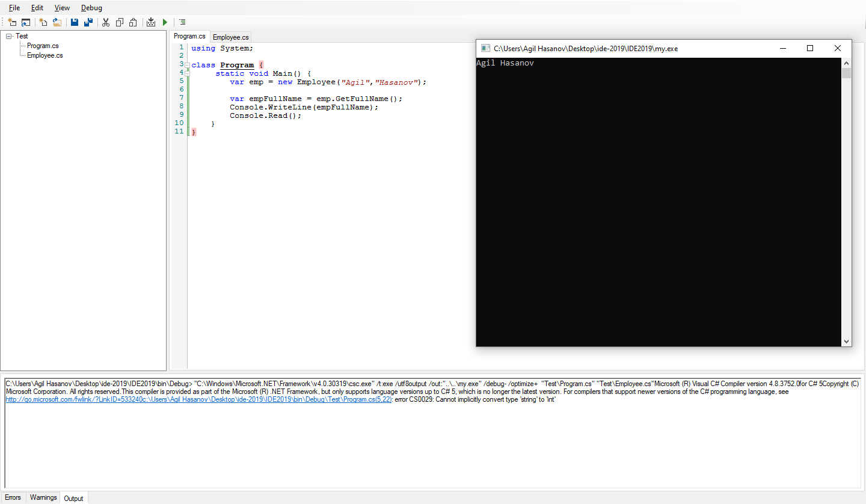Copy using the toolbar icon
866x504 pixels.
click(119, 22)
